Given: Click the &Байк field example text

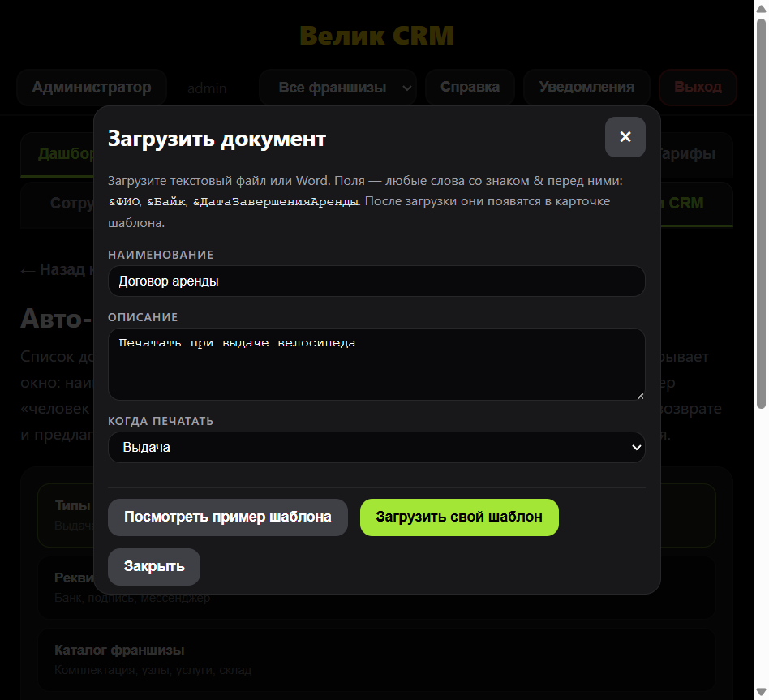Looking at the screenshot, I should click(166, 202).
